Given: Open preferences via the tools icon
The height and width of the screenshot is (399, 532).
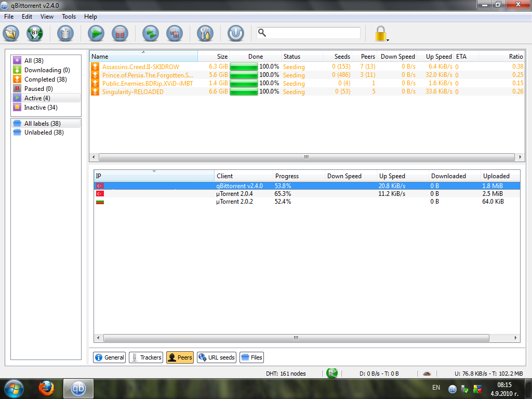Looking at the screenshot, I should (205, 33).
